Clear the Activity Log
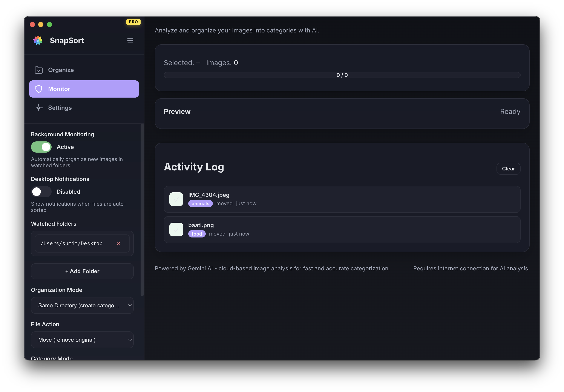Image resolution: width=564 pixels, height=392 pixels. (x=508, y=169)
